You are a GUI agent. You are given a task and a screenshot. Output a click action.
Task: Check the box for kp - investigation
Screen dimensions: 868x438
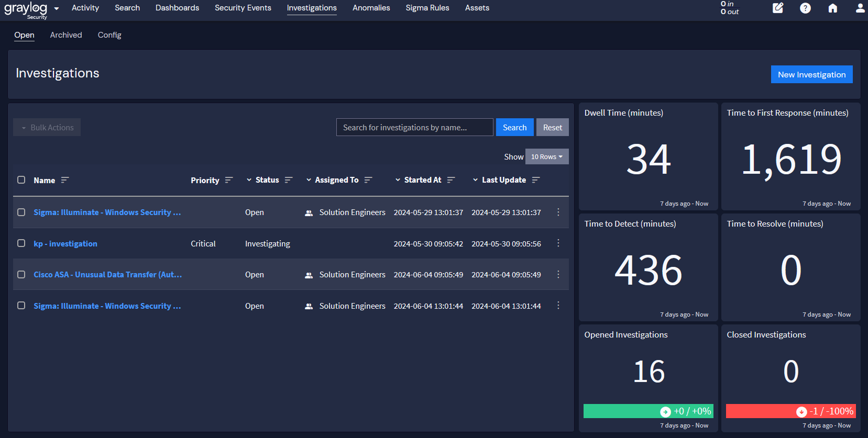pyautogui.click(x=21, y=243)
